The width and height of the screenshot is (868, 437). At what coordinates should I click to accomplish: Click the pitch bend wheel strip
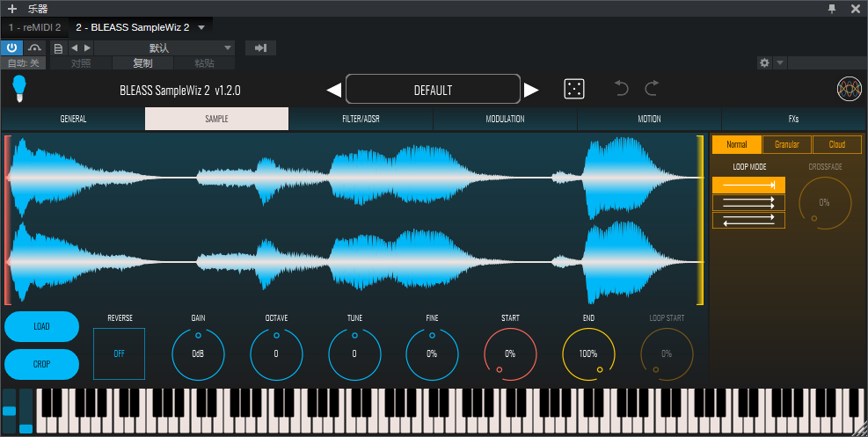(x=10, y=411)
